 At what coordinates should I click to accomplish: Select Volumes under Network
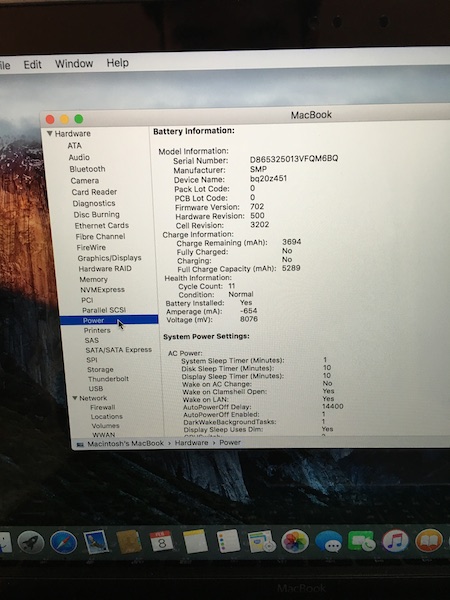[x=106, y=426]
